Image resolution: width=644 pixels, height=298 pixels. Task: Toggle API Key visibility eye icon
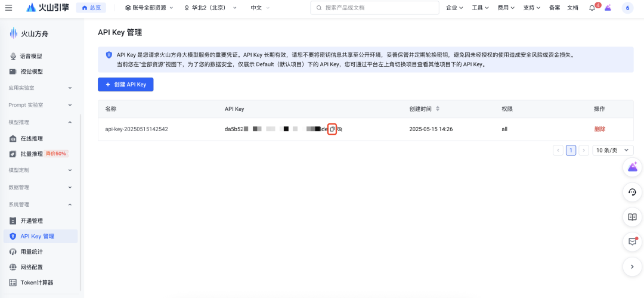[x=340, y=129]
